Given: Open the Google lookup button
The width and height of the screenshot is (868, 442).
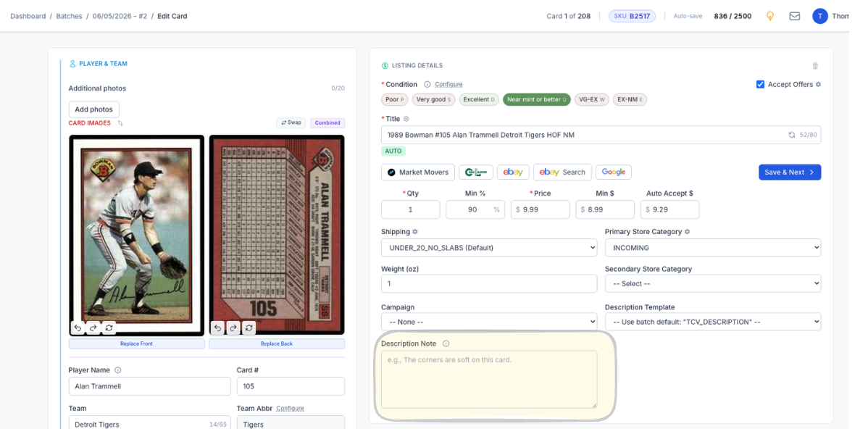Looking at the screenshot, I should [614, 172].
